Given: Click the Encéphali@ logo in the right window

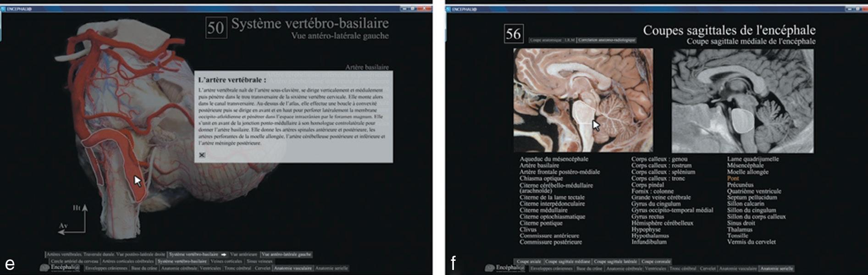Looking at the screenshot, I should tap(505, 268).
